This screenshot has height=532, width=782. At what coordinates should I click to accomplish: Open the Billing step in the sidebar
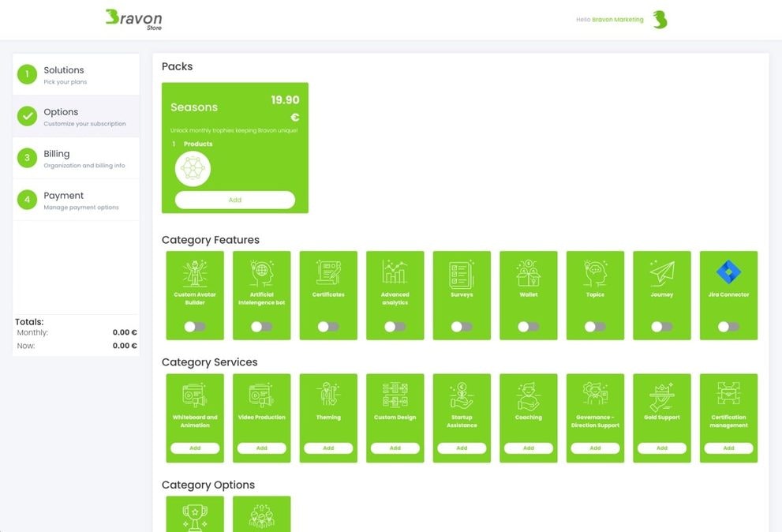[76, 158]
